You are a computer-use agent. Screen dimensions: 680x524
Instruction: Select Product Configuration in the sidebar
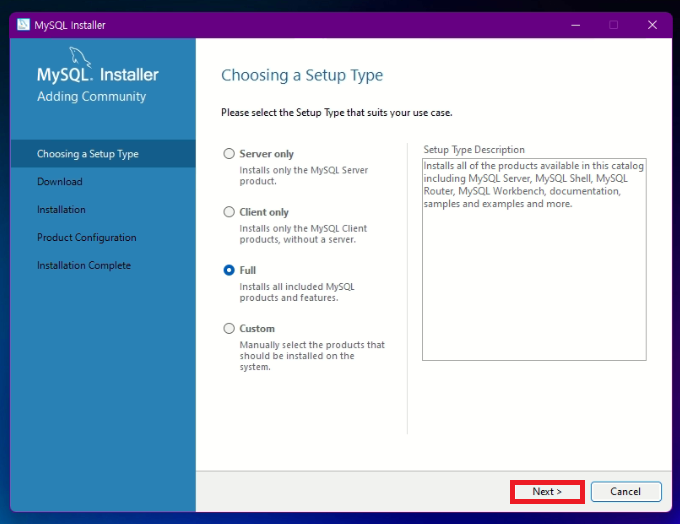point(87,238)
